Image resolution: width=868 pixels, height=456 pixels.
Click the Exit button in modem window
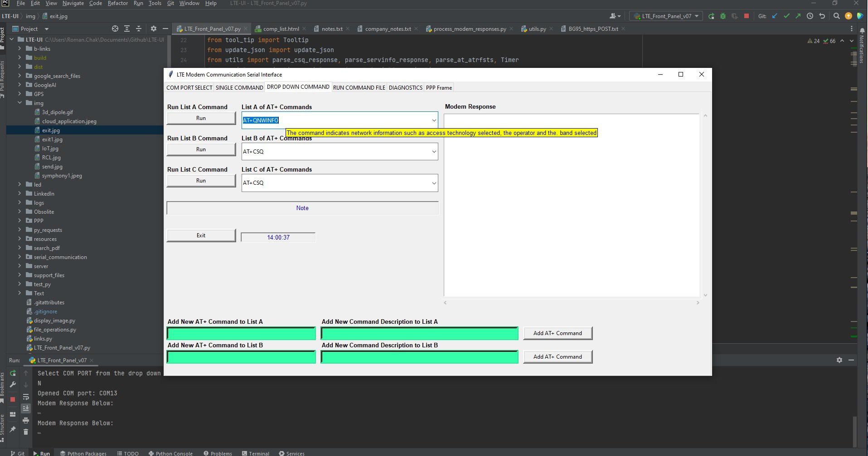coord(201,235)
